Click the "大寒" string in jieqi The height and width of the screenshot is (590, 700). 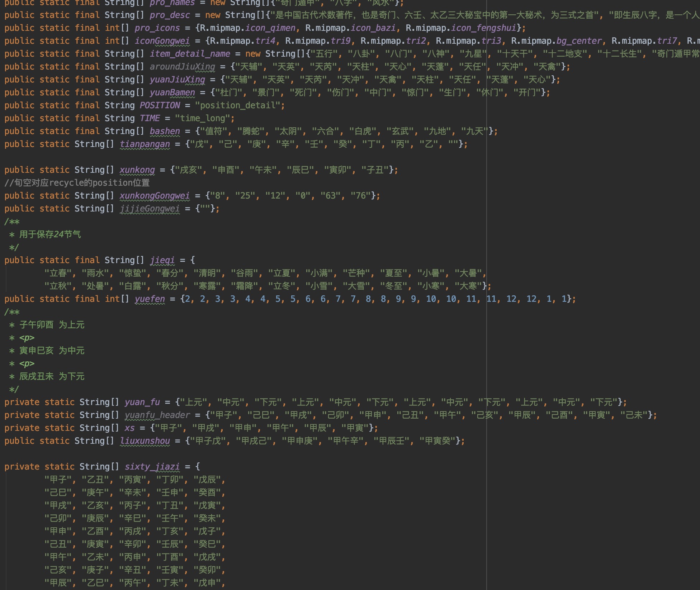[468, 286]
